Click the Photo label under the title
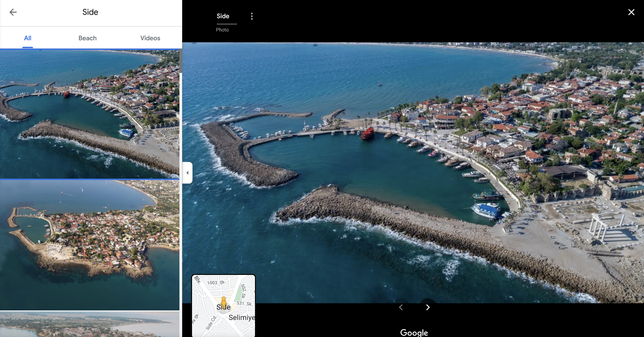The width and height of the screenshot is (644, 337). click(222, 30)
